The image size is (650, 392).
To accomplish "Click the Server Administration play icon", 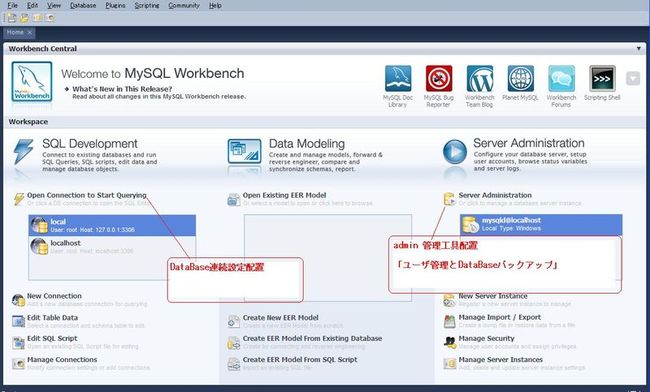I will 455,152.
